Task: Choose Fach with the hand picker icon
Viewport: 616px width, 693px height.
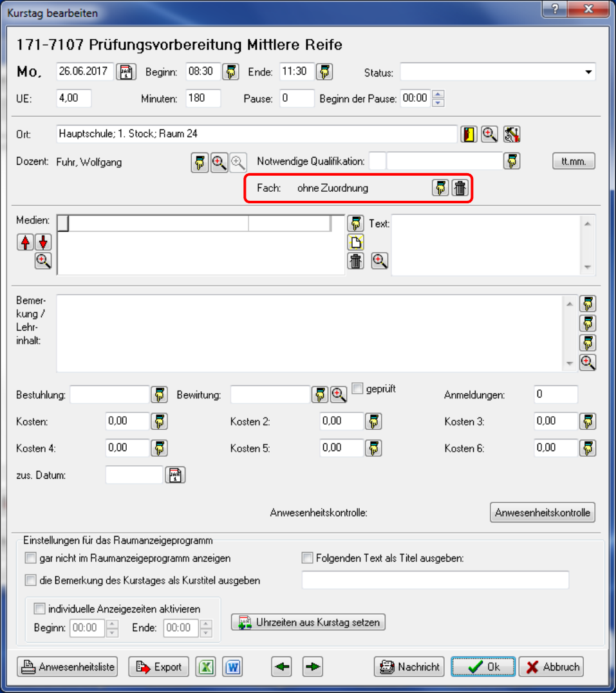Action: 440,188
